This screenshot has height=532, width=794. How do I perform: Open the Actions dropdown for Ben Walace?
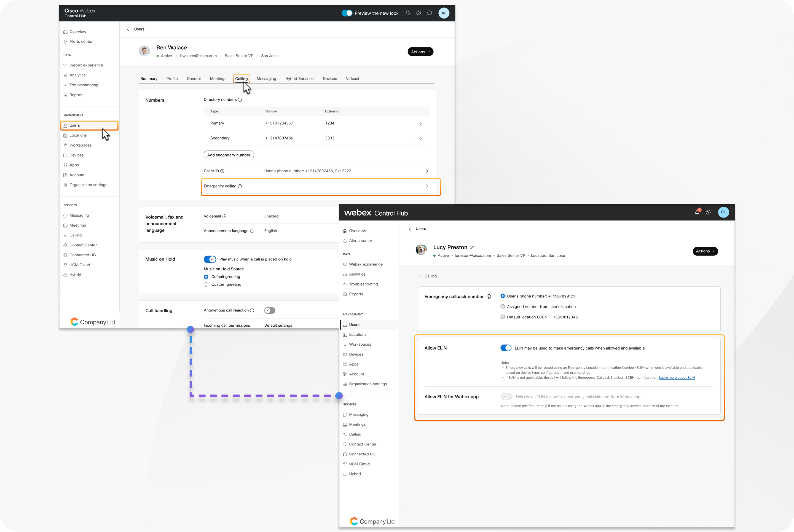coord(420,52)
